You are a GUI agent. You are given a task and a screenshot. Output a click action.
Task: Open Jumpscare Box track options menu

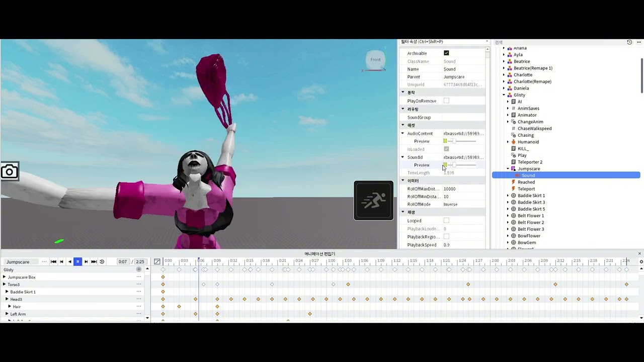[x=139, y=277]
